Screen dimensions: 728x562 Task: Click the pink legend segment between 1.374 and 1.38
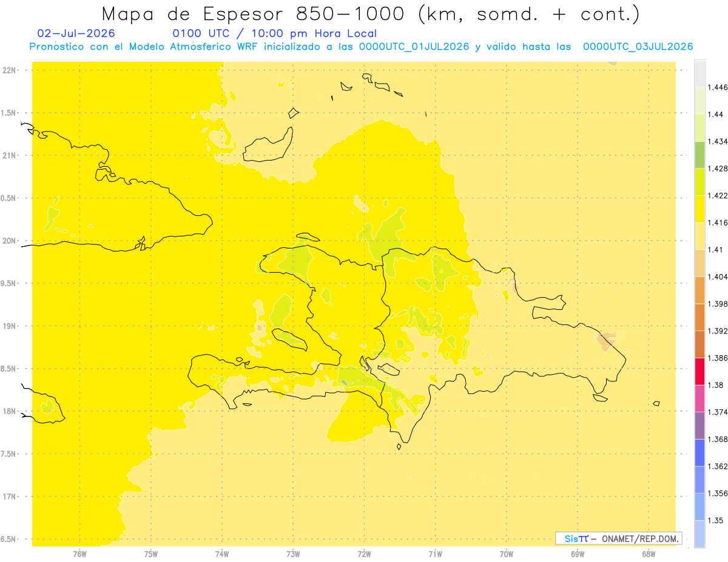click(x=699, y=398)
